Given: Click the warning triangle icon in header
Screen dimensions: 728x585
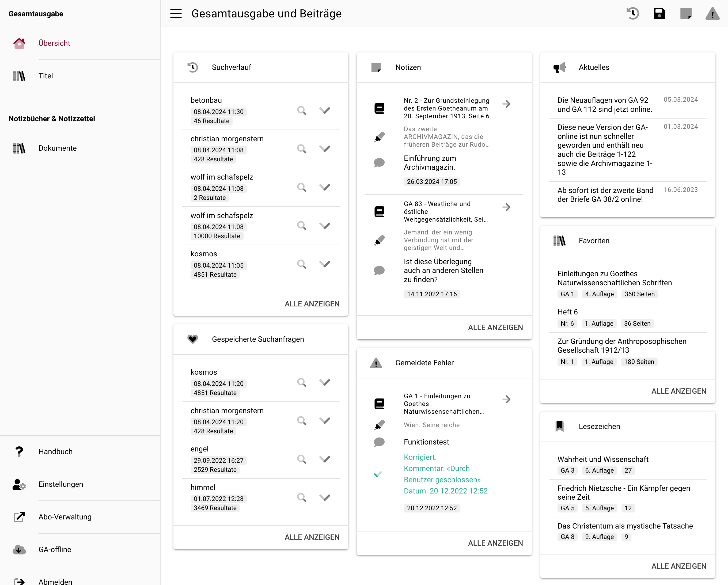Looking at the screenshot, I should [712, 14].
